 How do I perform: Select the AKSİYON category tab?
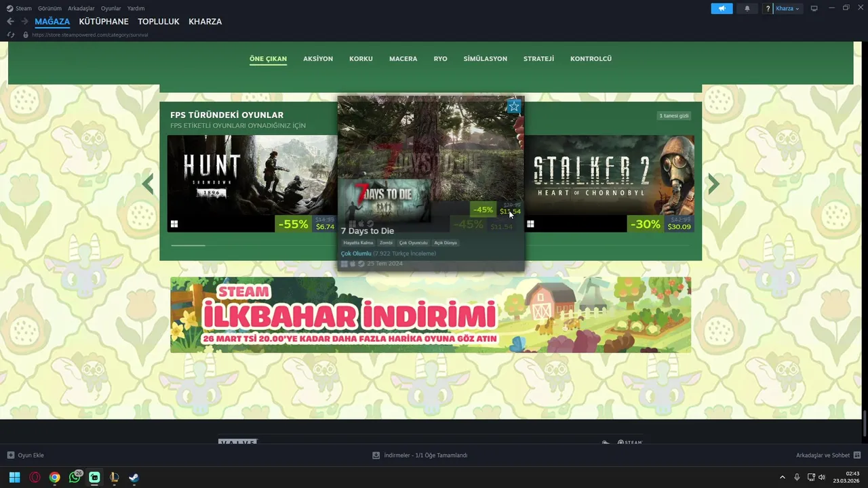click(x=318, y=59)
